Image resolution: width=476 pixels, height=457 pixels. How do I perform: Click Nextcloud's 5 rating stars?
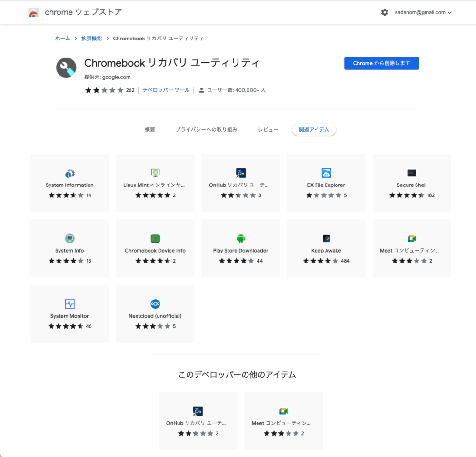pos(153,326)
